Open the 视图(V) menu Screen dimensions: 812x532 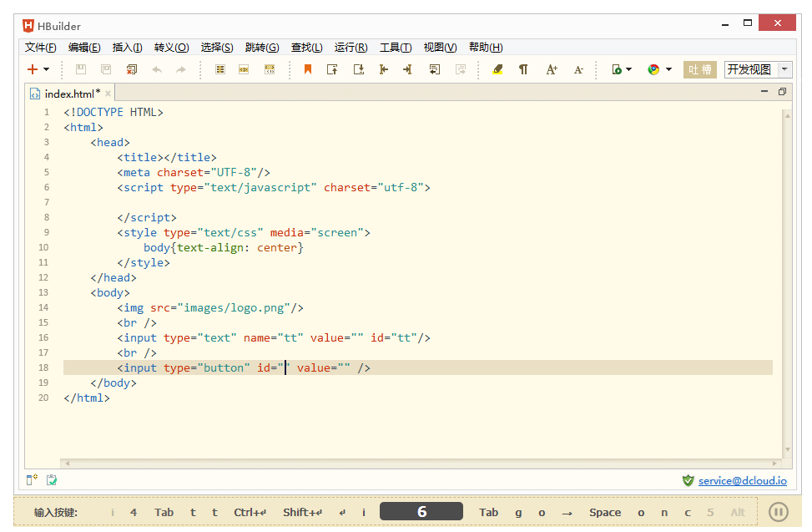[x=440, y=48]
